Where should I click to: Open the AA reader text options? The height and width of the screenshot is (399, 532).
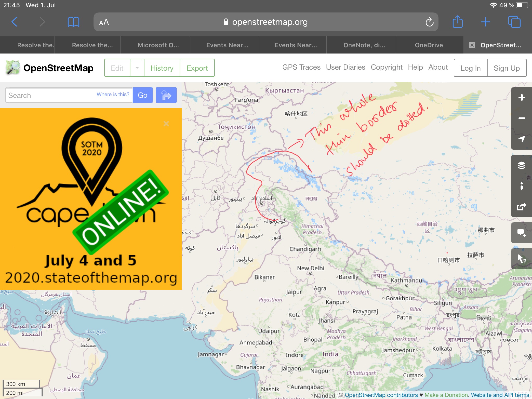104,22
